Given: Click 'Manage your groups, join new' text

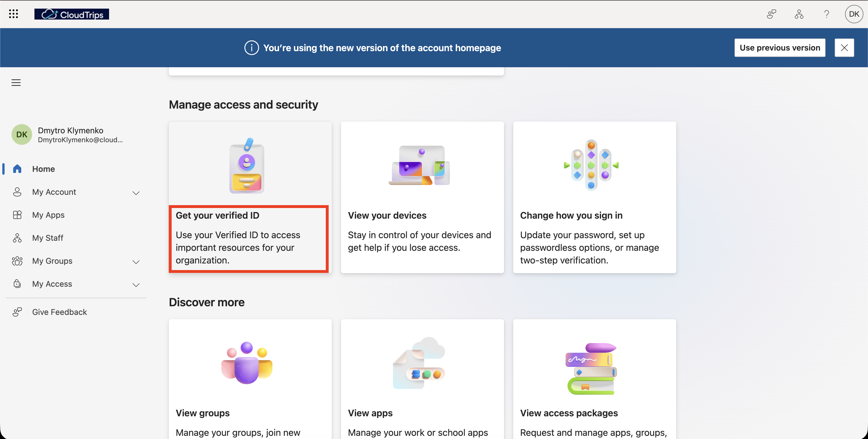Looking at the screenshot, I should (x=238, y=432).
